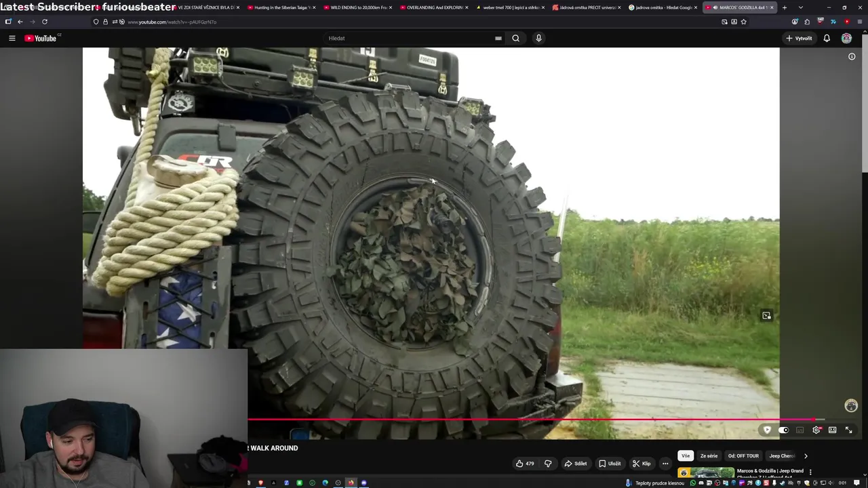Go back in browser history

[x=20, y=22]
